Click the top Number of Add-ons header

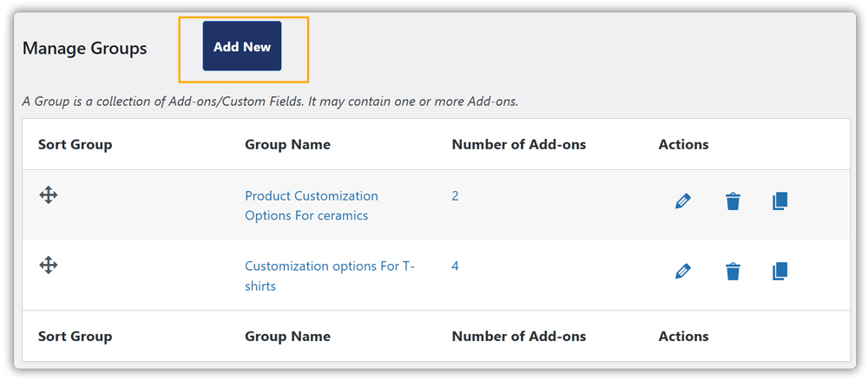(x=519, y=145)
